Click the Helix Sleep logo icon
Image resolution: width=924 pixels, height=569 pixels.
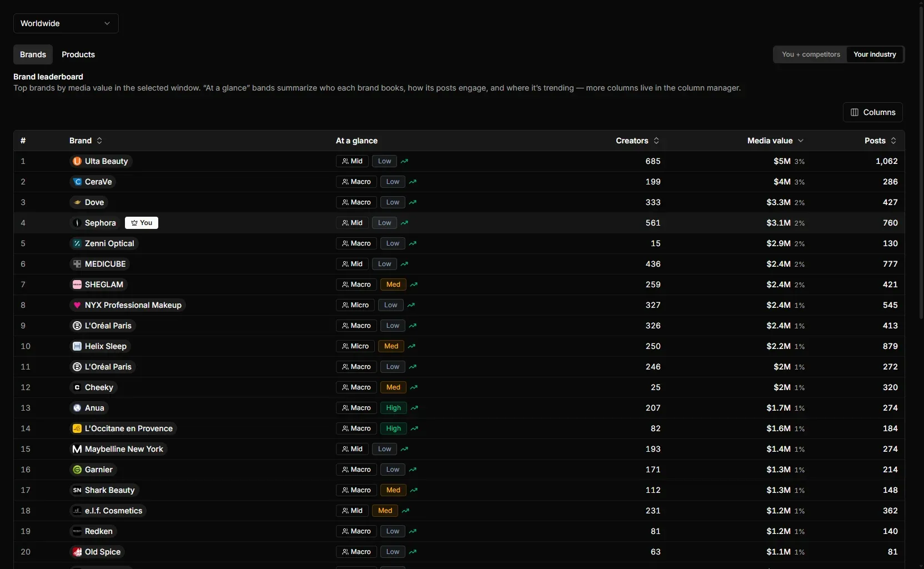click(x=77, y=346)
